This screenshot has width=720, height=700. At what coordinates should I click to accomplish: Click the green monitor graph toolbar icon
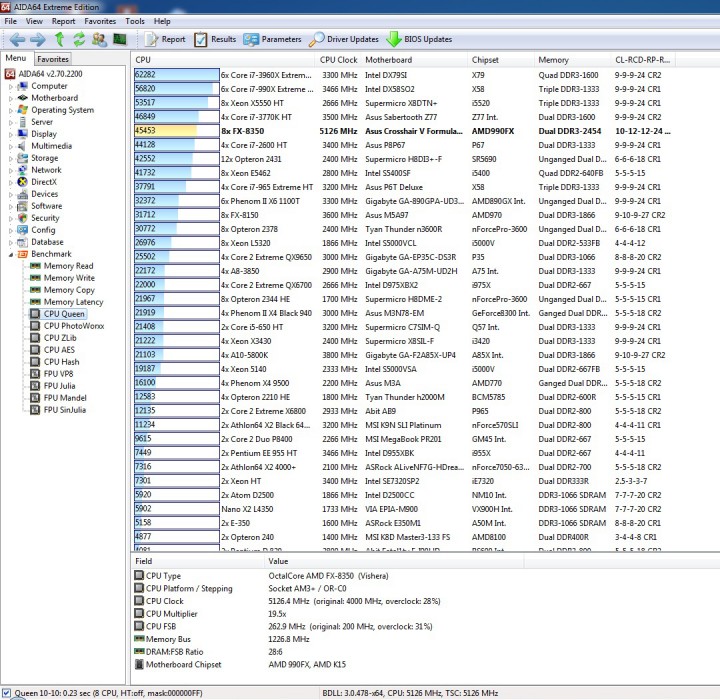tap(120, 40)
